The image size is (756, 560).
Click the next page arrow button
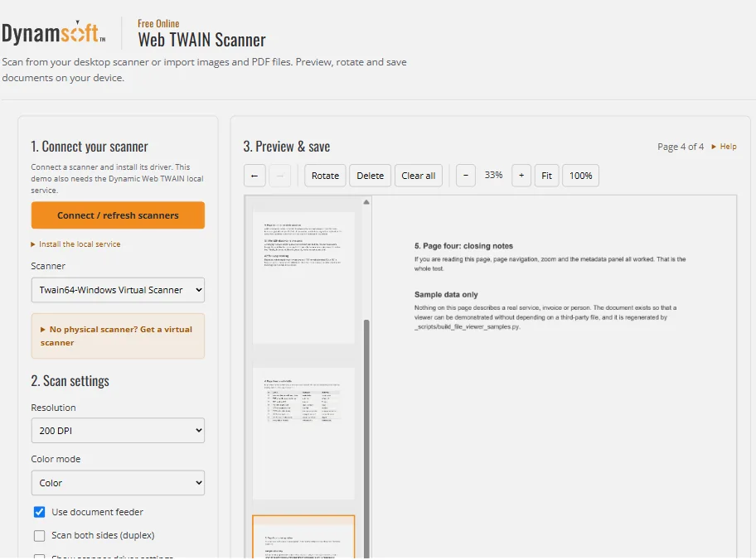pyautogui.click(x=279, y=176)
